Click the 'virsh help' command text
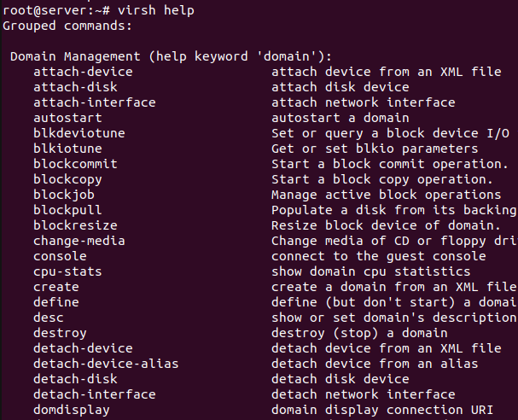The width and height of the screenshot is (518, 420). [x=156, y=10]
